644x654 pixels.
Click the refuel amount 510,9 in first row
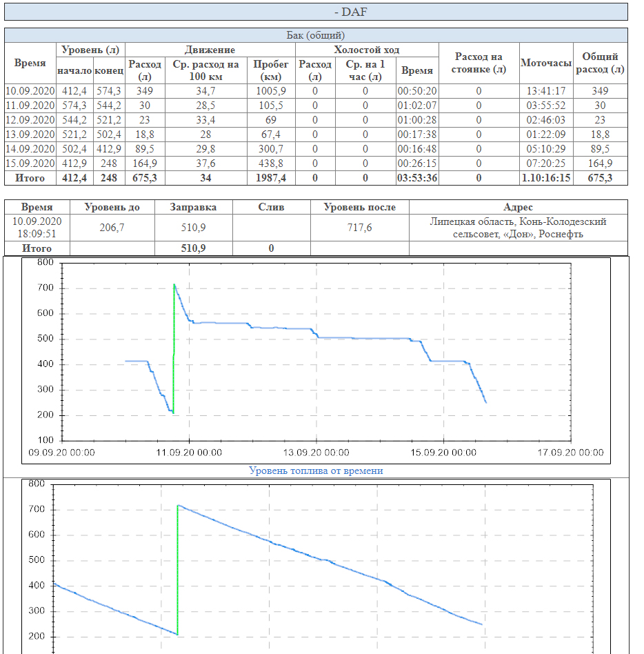tap(192, 228)
